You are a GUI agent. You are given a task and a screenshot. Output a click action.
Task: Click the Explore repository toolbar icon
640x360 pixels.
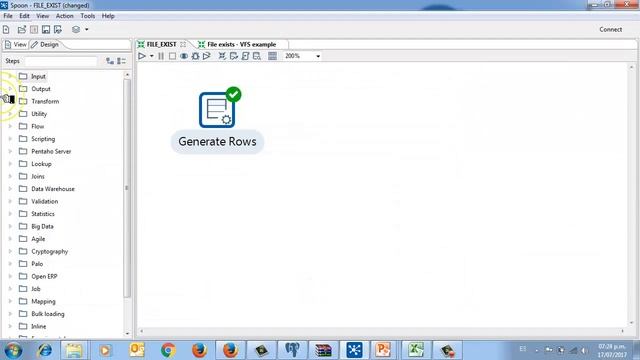[34, 29]
